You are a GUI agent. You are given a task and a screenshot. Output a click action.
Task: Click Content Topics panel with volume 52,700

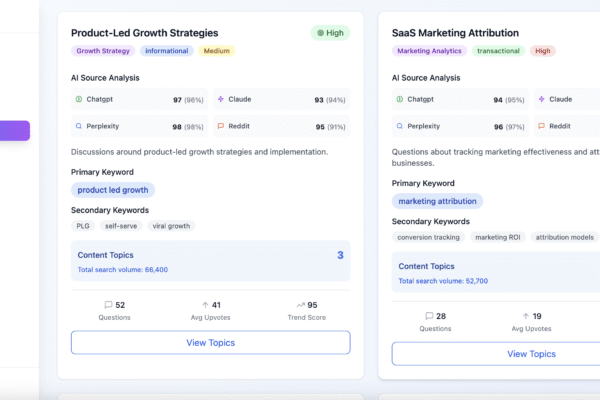(x=496, y=272)
